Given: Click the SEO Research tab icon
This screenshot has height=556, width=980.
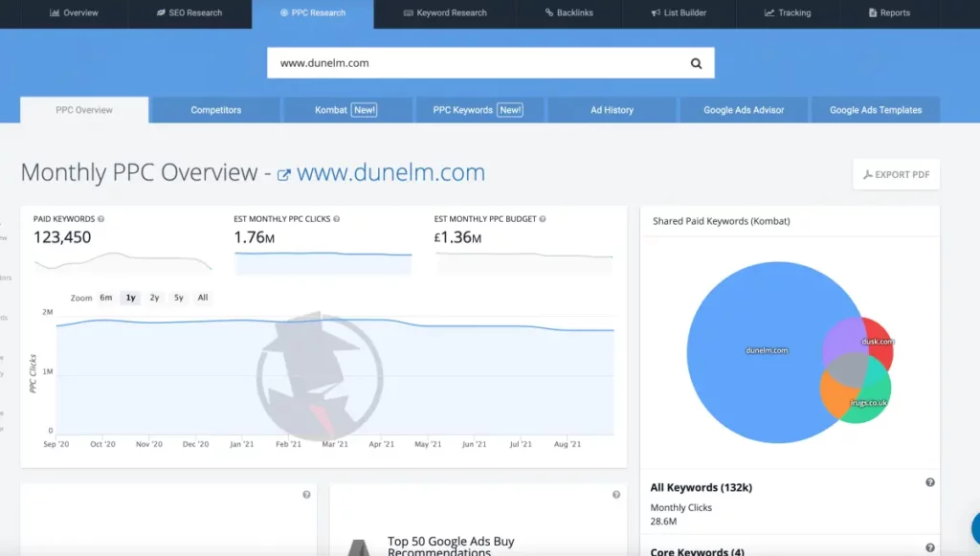Looking at the screenshot, I should 161,13.
